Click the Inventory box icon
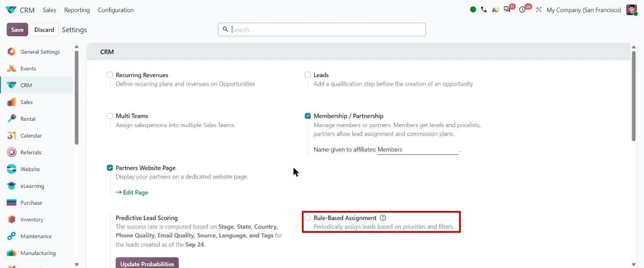The height and width of the screenshot is (268, 644). (12, 219)
